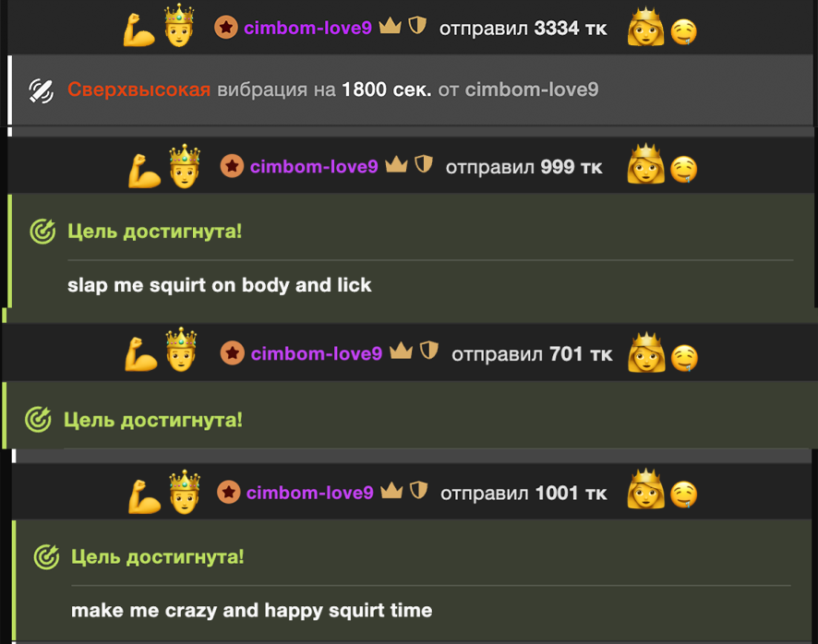Click crowned prince emoji in the 701 tk row
The image size is (818, 644).
point(181,350)
